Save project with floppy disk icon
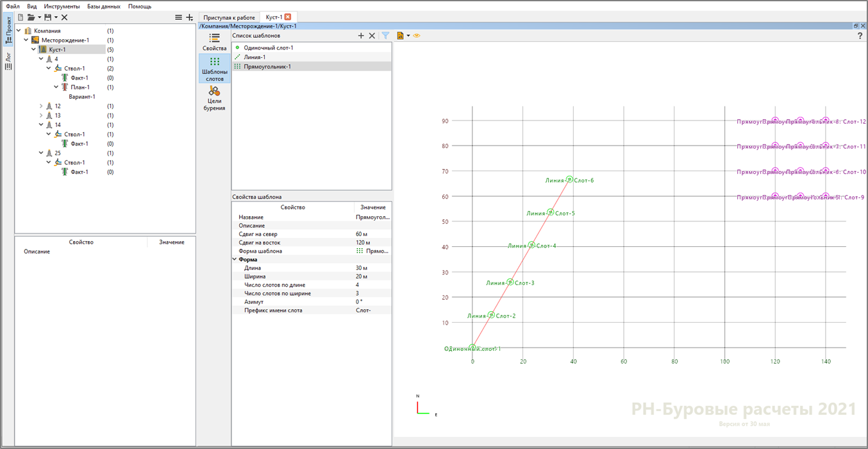 pyautogui.click(x=48, y=17)
